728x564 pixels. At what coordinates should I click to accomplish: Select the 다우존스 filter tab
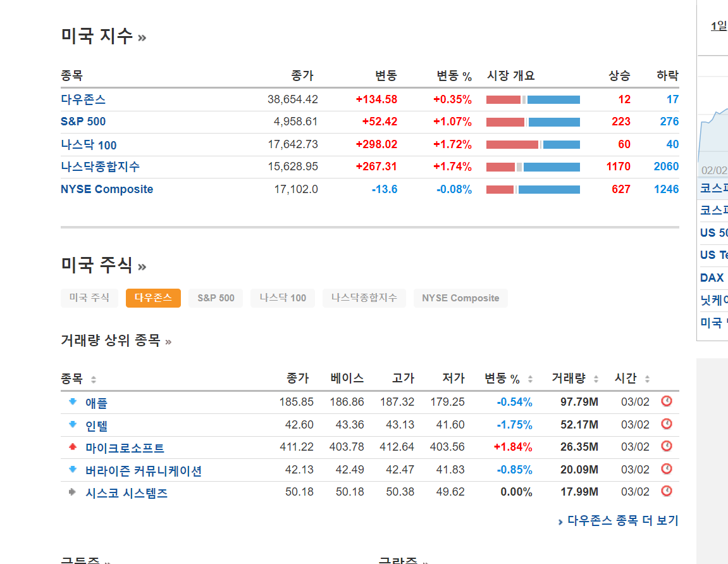click(153, 298)
